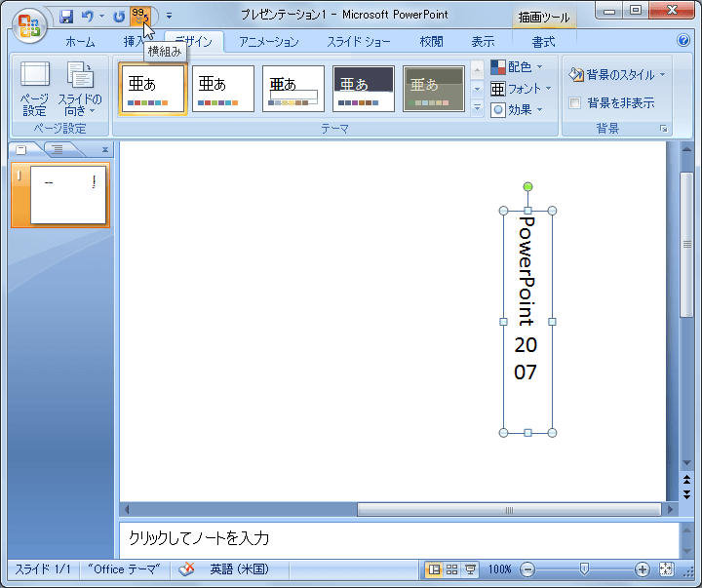This screenshot has height=588, width=702.
Task: Click the Office button logo
Action: click(x=29, y=26)
